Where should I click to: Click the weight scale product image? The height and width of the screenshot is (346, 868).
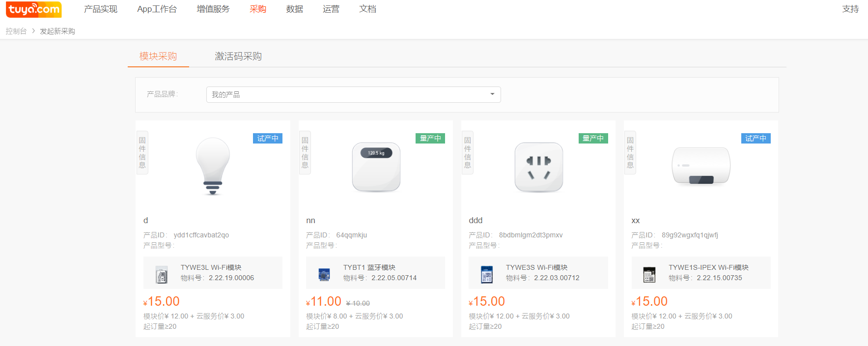point(376,167)
